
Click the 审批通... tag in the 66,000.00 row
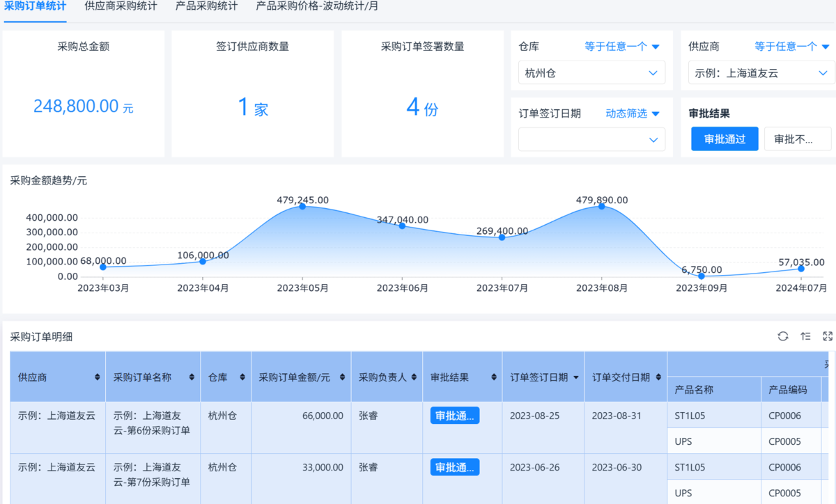[454, 416]
